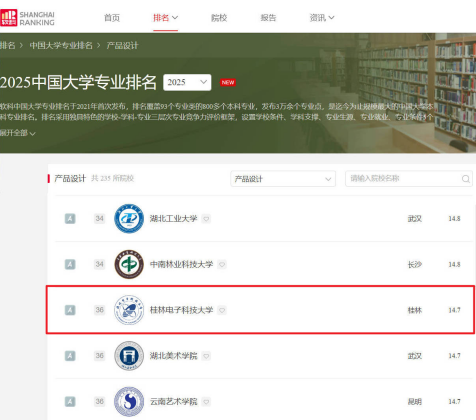Favorite 湖北工业大学 with heart icon
Viewport: 476px width, 420px height.
pos(206,219)
